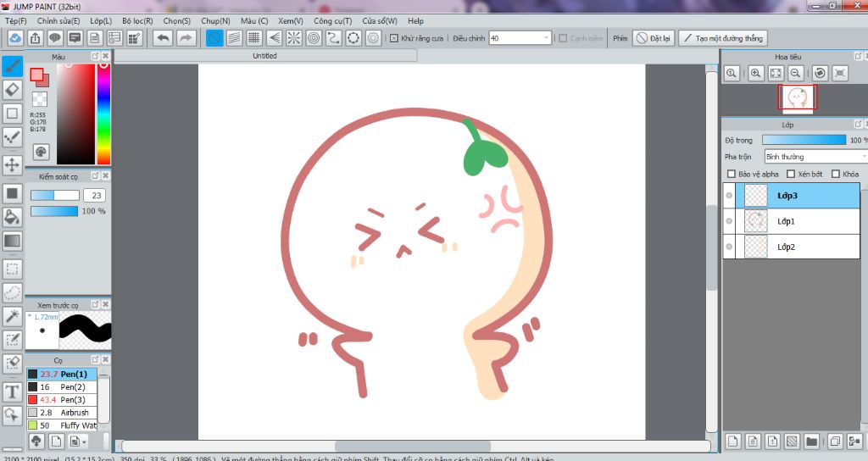
Task: Select Airbrush in brush list
Action: point(62,413)
